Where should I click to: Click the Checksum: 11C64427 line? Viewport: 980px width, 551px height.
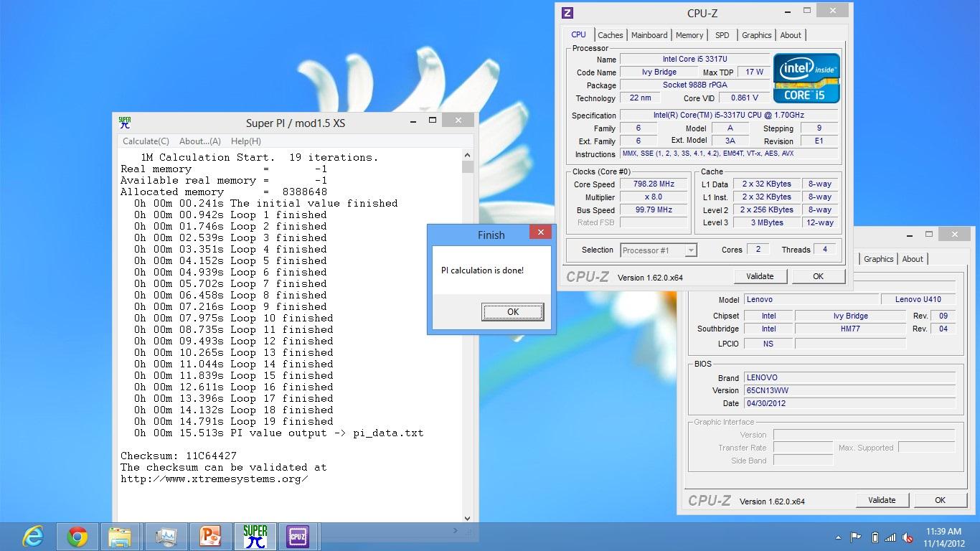click(x=179, y=456)
